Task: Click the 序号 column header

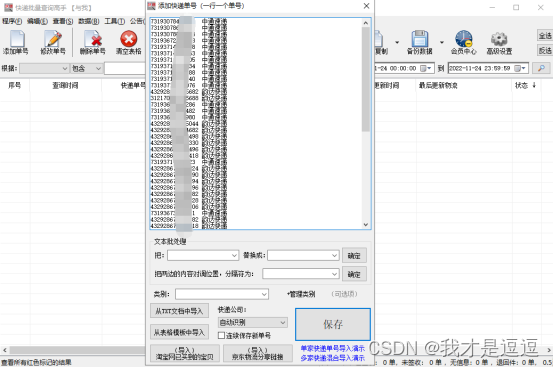Action: pyautogui.click(x=15, y=85)
